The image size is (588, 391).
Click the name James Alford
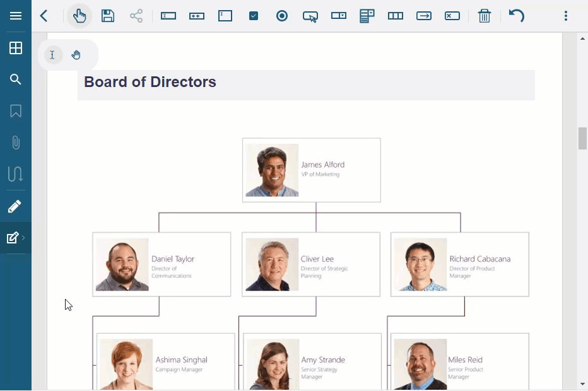[x=322, y=165]
